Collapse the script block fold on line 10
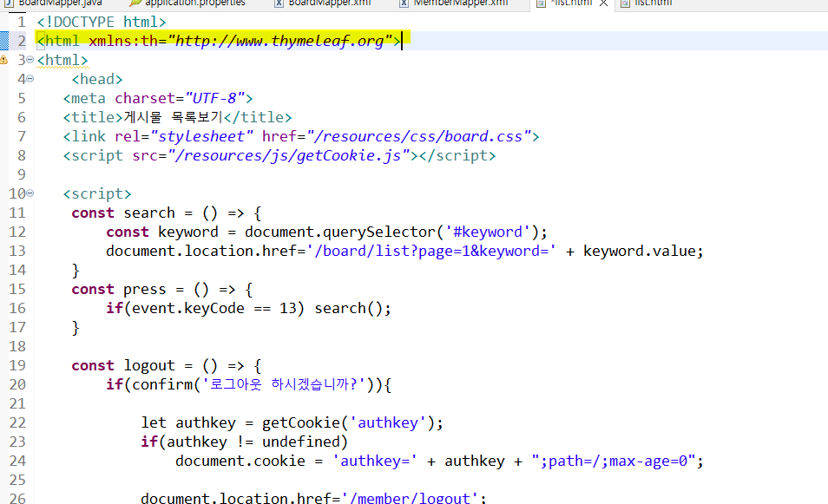 pos(30,193)
